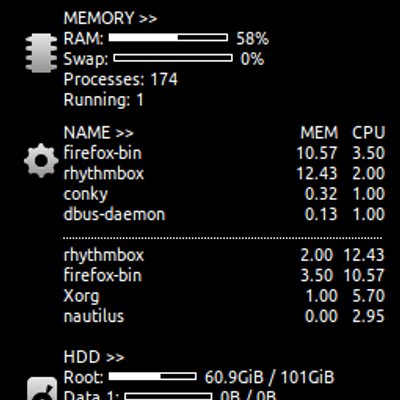The width and height of the screenshot is (400, 400).
Task: Click the RAM usage progress bar
Action: (168, 38)
